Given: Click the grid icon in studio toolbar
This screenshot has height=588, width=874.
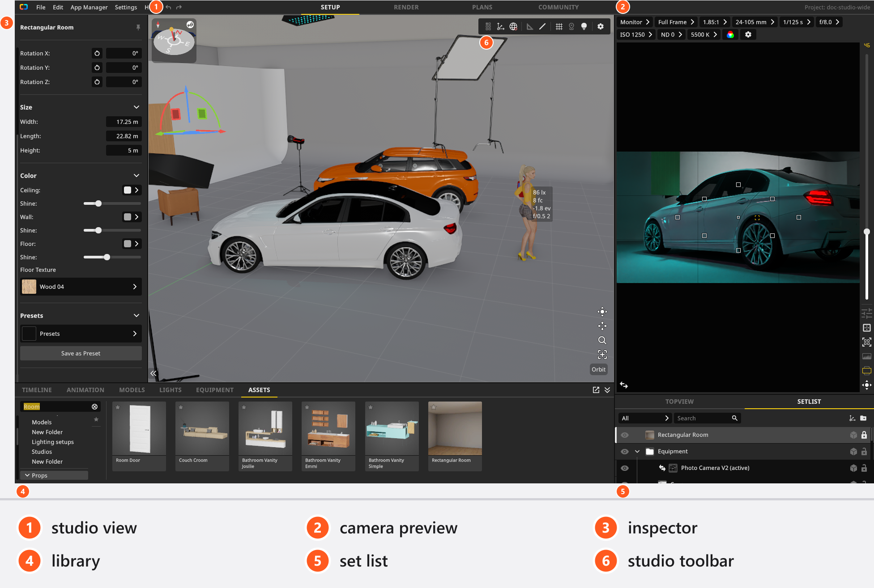Looking at the screenshot, I should coord(559,27).
